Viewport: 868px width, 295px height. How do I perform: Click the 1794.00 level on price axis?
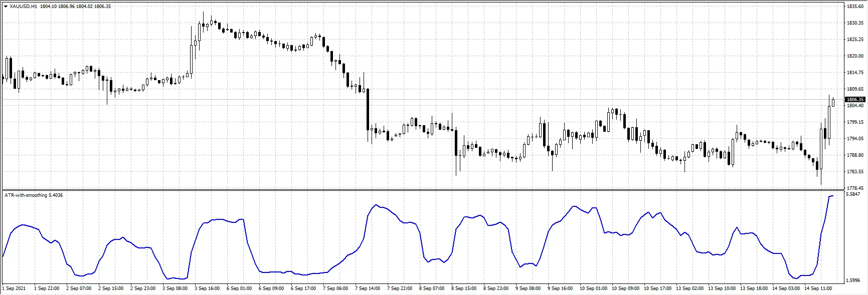[855, 139]
